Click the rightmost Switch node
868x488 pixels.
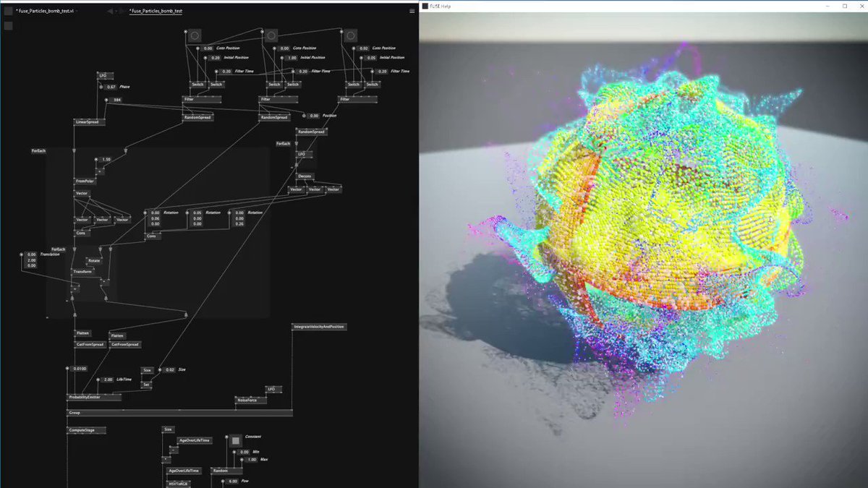point(372,85)
